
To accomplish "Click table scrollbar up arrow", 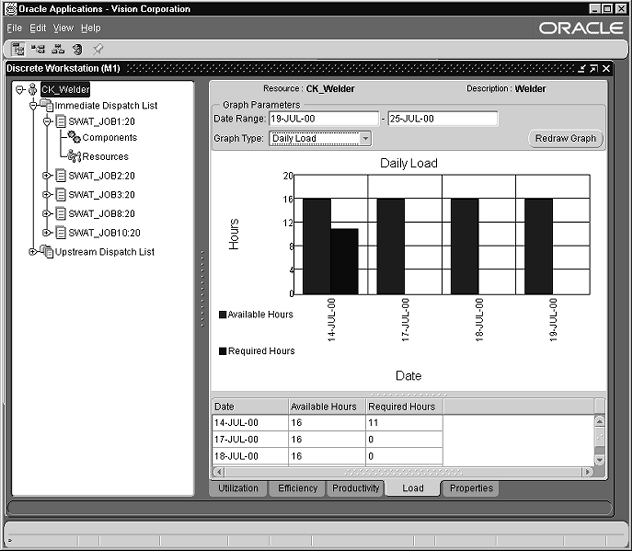I will 599,421.
